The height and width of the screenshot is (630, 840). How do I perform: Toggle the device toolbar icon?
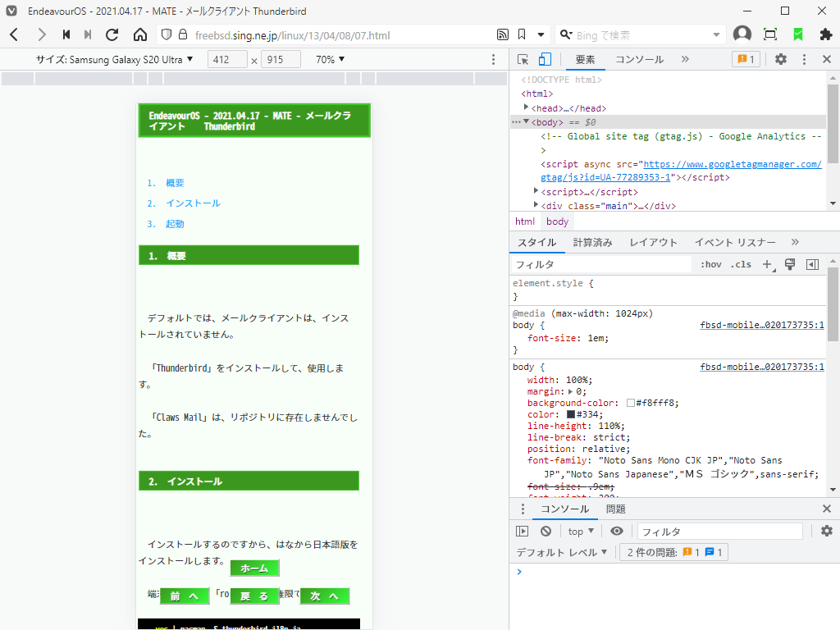(545, 59)
